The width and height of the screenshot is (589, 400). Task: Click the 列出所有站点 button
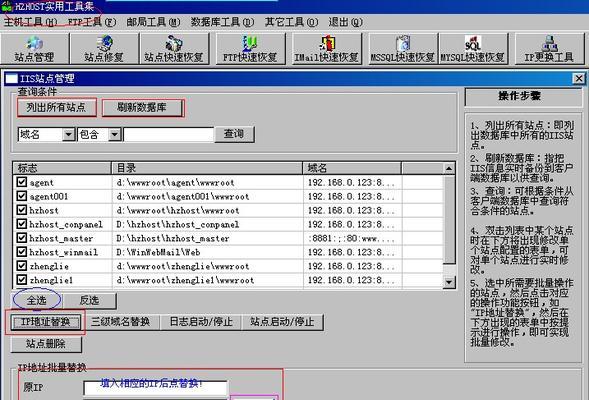(56, 108)
